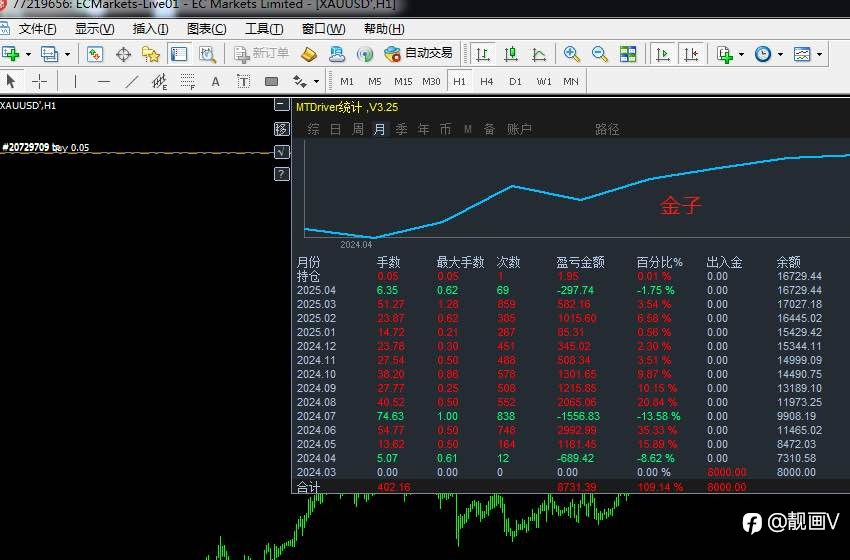The image size is (850, 560).
Task: Click the signals radio-wave icon
Action: 365,54
